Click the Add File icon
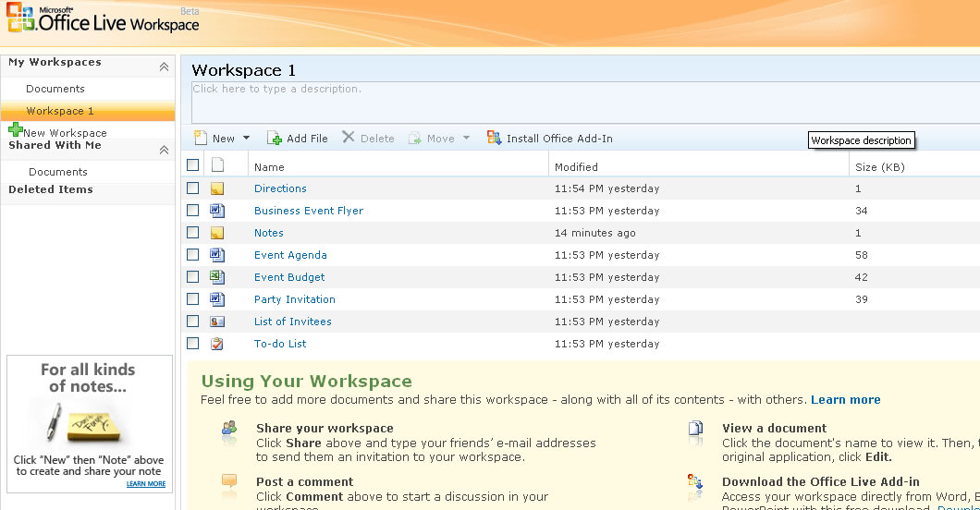Screen dimensions: 980x510 pyautogui.click(x=275, y=138)
